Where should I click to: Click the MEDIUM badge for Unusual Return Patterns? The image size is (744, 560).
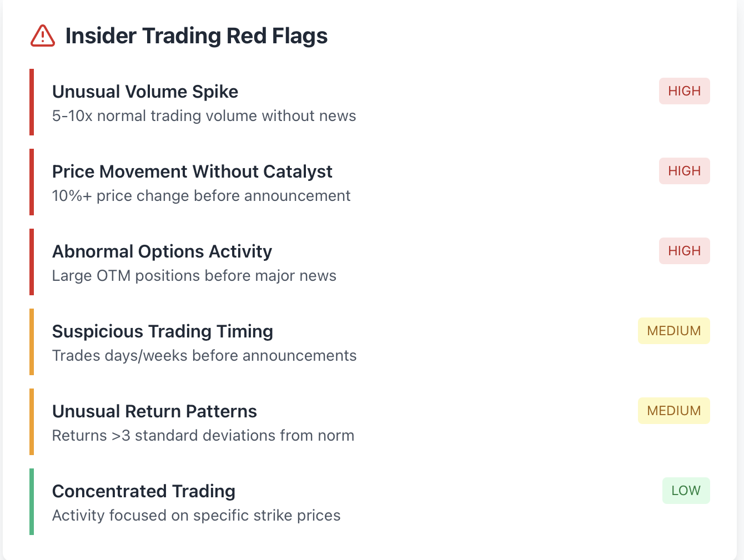point(674,411)
